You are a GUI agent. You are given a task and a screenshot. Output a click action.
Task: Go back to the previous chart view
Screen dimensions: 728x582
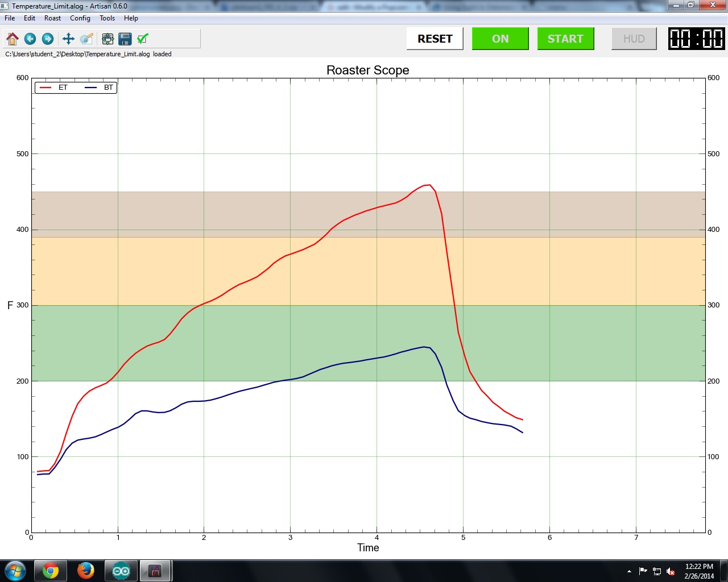click(x=30, y=39)
